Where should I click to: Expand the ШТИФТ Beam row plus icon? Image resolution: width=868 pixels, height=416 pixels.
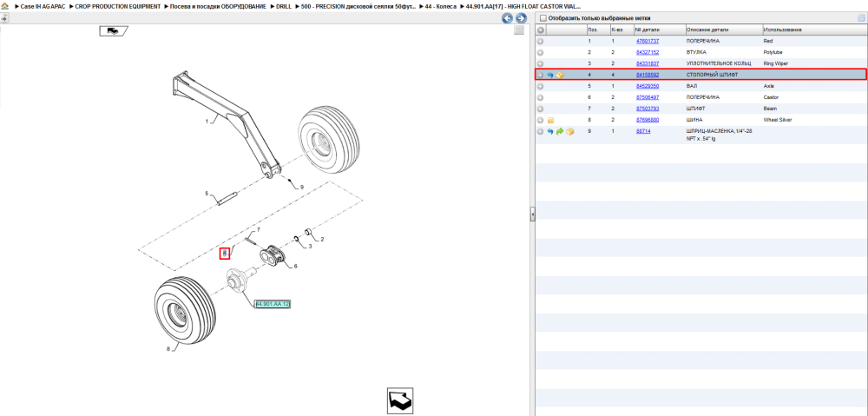[x=541, y=109]
